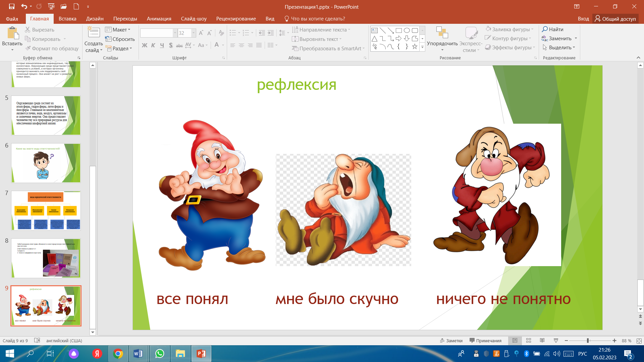The height and width of the screenshot is (362, 644).
Task: Increase list indent level icon
Action: coord(271,33)
